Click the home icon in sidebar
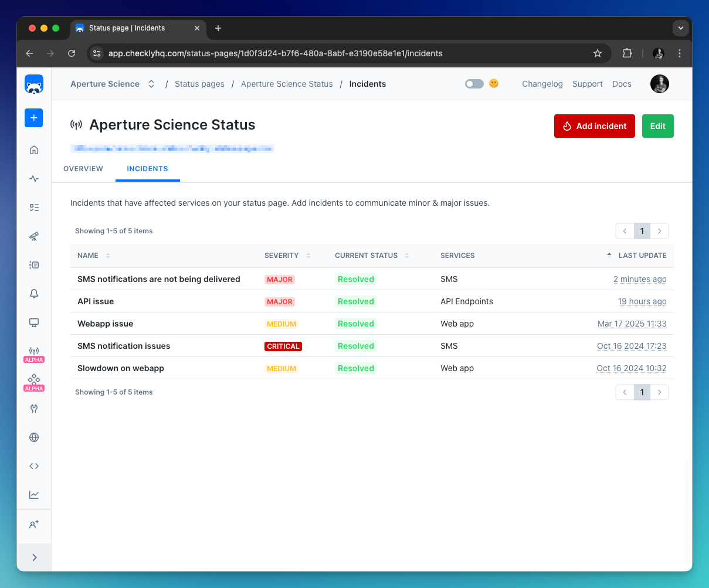 [34, 150]
